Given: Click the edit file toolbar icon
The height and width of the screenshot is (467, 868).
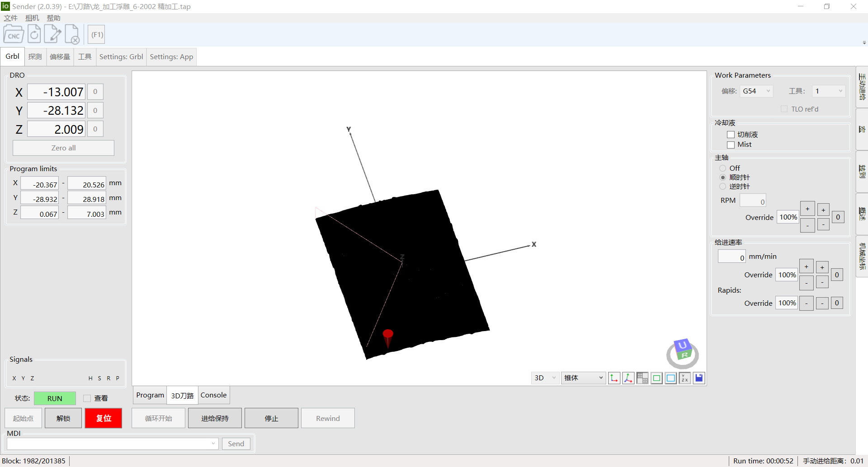Looking at the screenshot, I should [52, 34].
